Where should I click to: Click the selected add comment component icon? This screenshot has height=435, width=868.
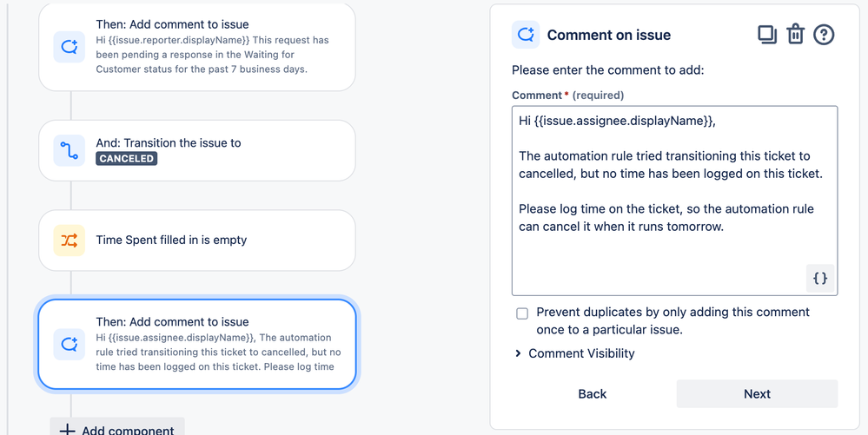coord(70,344)
